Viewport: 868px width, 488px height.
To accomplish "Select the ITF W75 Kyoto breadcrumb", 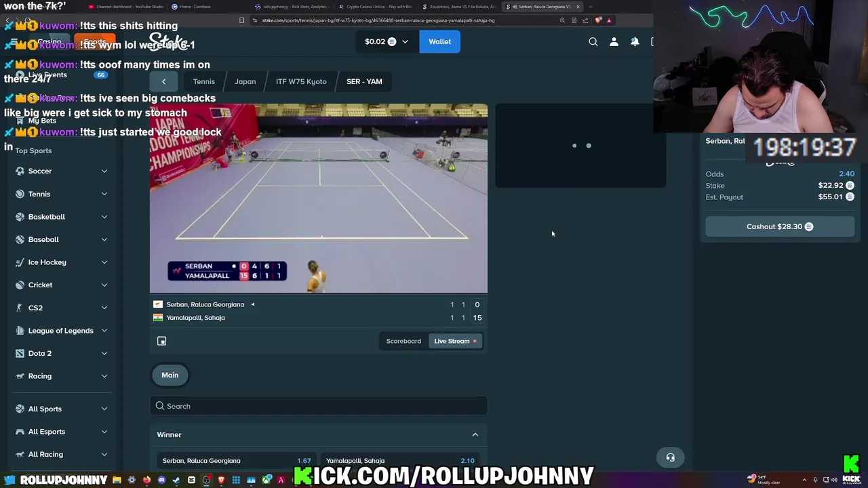I will click(x=301, y=81).
